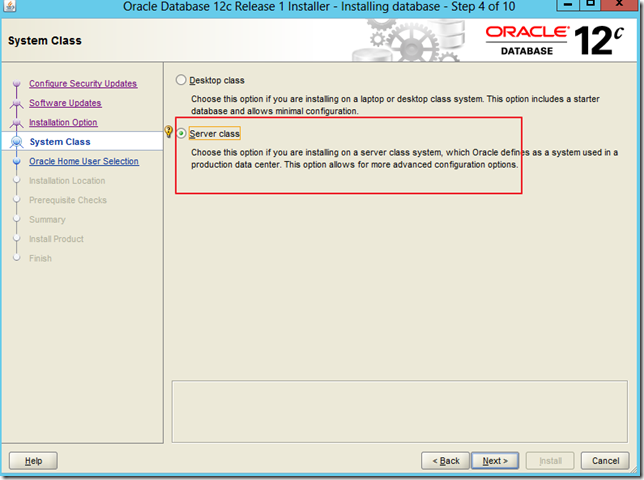Click the Prerequisite Checks step label
The height and width of the screenshot is (480, 644).
pyautogui.click(x=68, y=200)
